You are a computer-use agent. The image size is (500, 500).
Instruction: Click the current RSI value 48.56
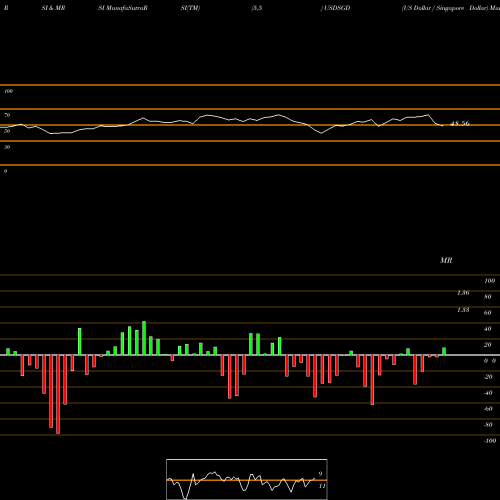[460, 124]
